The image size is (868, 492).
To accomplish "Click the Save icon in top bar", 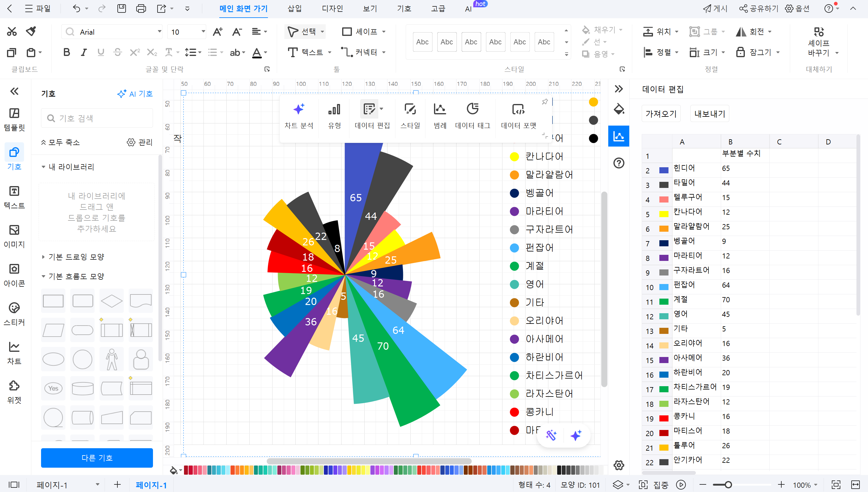I will (122, 9).
